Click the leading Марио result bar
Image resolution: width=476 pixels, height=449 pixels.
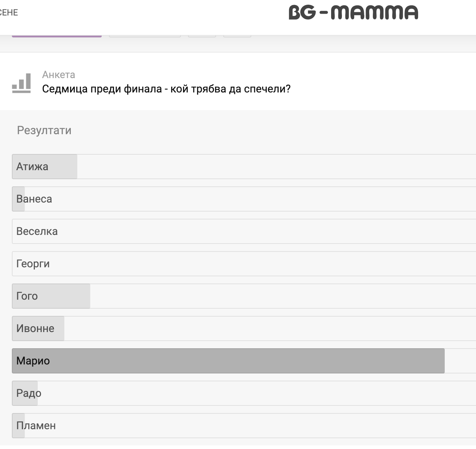pos(228,361)
